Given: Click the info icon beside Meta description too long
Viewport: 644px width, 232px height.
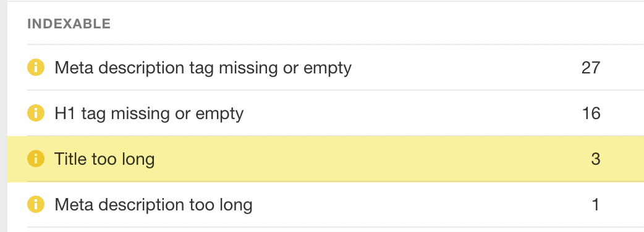Looking at the screenshot, I should 36,204.
